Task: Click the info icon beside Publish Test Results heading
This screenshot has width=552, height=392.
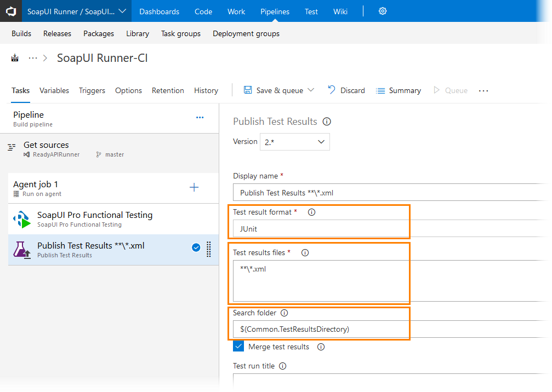Action: click(x=327, y=122)
